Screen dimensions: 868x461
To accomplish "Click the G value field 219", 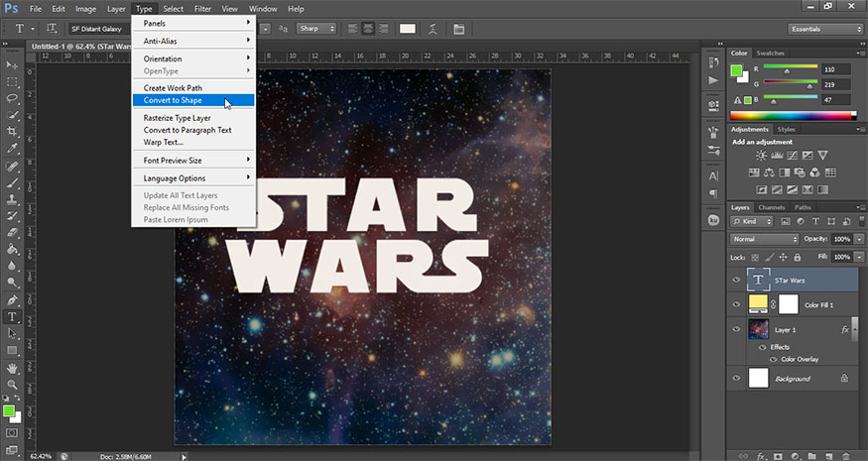I will tap(835, 84).
